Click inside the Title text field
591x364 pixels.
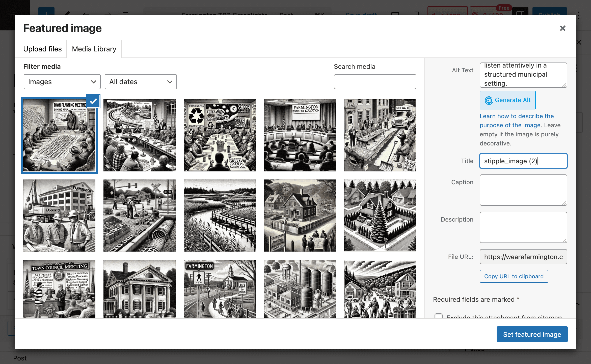[x=523, y=161]
